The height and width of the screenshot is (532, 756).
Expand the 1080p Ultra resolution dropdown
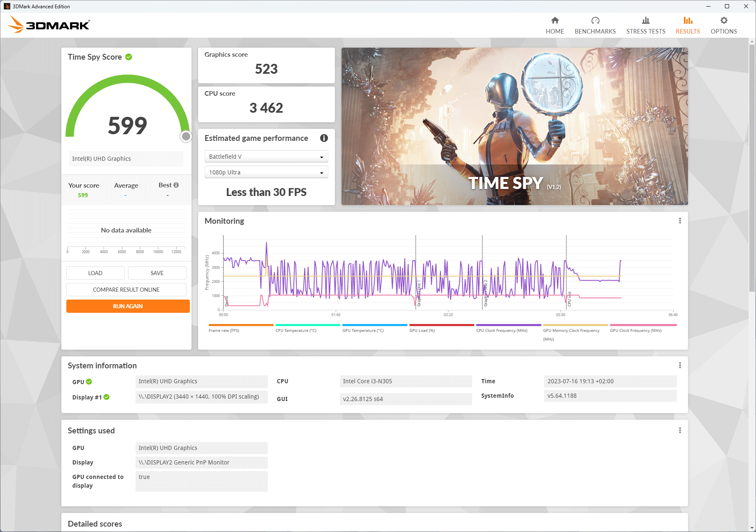coord(266,172)
